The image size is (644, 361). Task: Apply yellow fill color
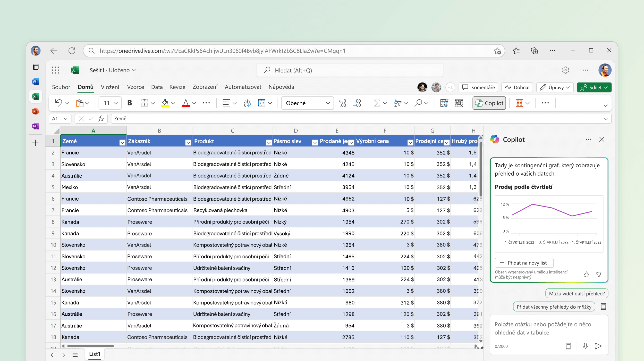pos(165,103)
